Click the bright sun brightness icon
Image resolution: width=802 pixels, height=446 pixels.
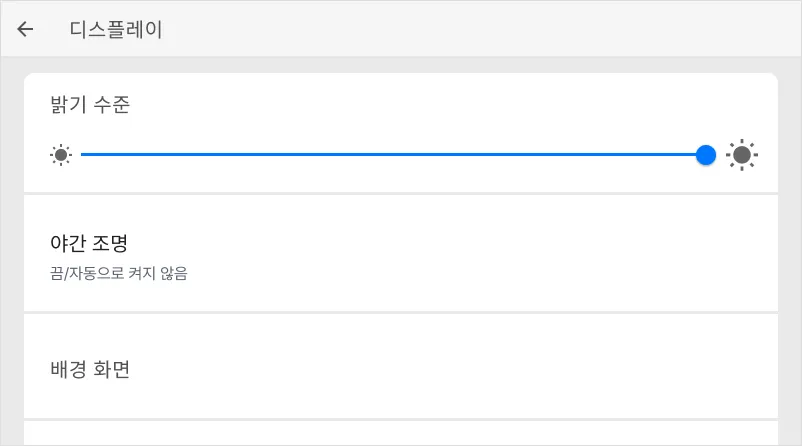pyautogui.click(x=742, y=155)
